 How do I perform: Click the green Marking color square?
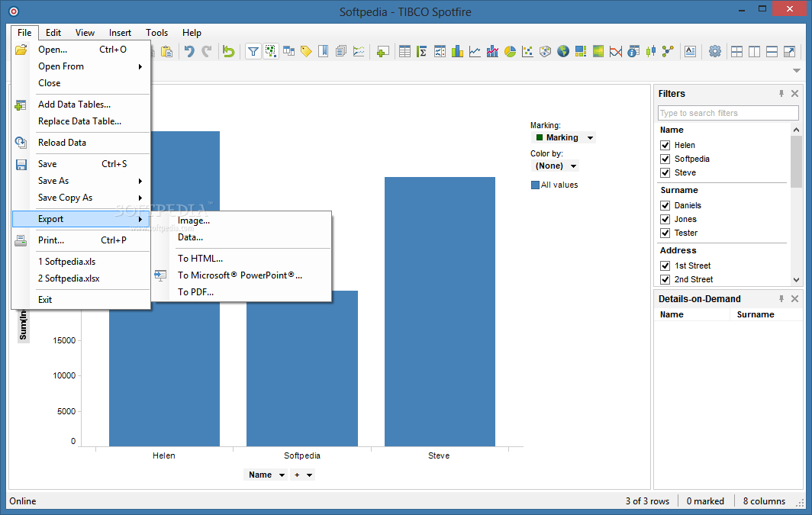point(540,137)
